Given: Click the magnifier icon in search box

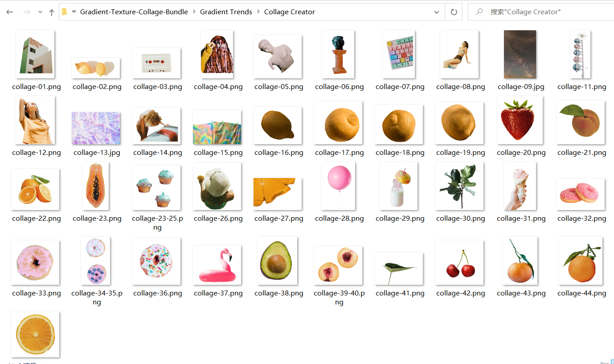Looking at the screenshot, I should click(x=479, y=12).
